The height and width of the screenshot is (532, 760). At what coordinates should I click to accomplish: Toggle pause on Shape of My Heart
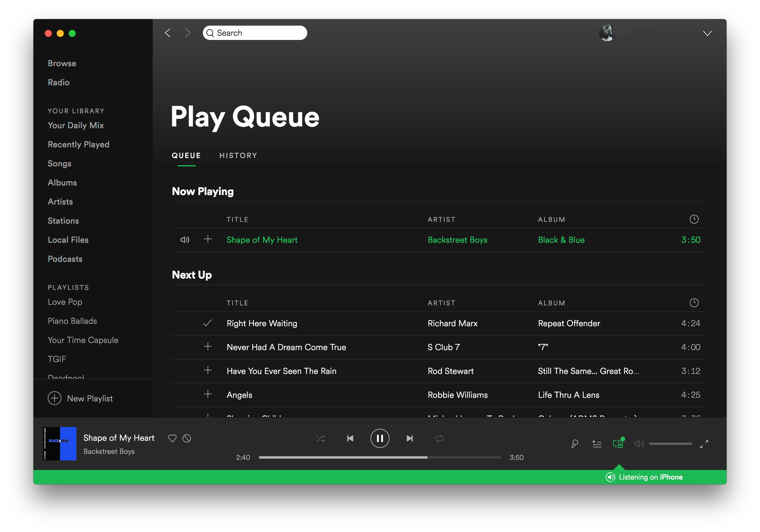point(380,438)
